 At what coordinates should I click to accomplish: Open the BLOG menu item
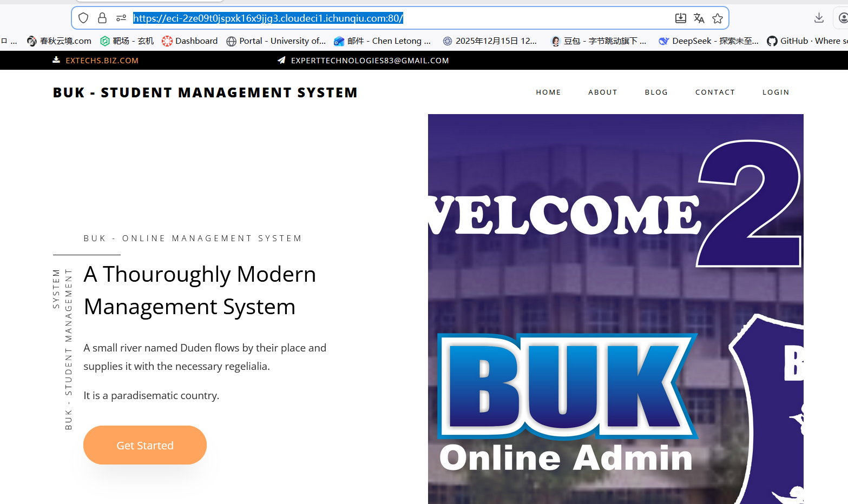(x=656, y=92)
